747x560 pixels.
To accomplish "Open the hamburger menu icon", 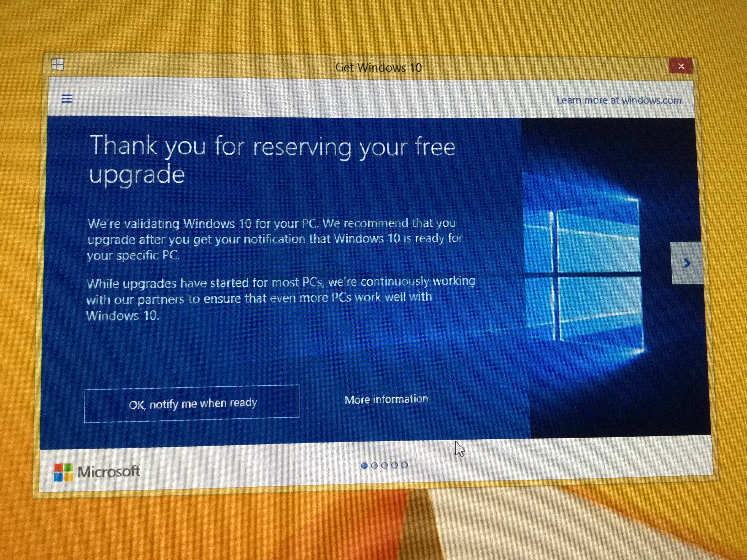I will pos(67,99).
